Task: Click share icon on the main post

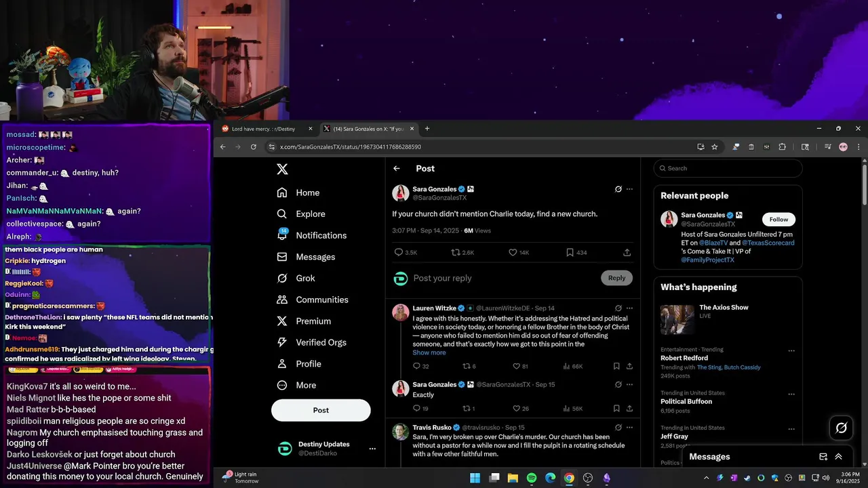Action: pos(627,252)
